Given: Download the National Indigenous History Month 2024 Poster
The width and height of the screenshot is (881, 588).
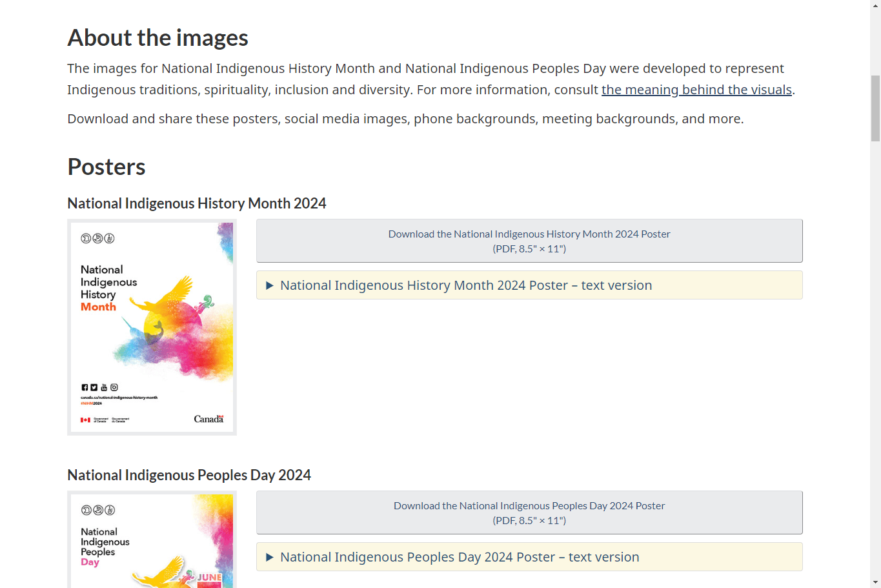Looking at the screenshot, I should click(x=529, y=234).
